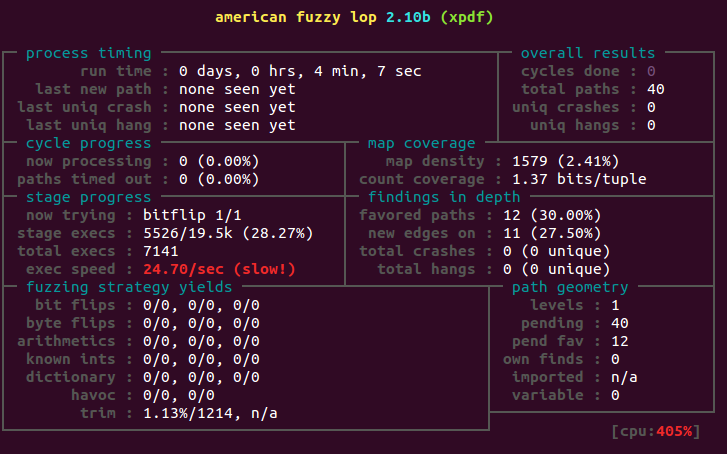Click the 'last uniq crash' value
The image size is (727, 454).
(237, 107)
